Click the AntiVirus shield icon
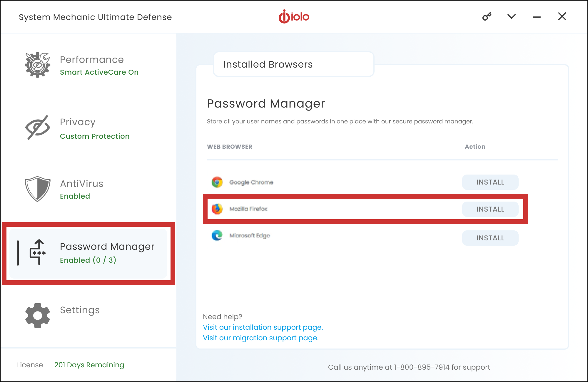588x382 pixels. click(38, 189)
